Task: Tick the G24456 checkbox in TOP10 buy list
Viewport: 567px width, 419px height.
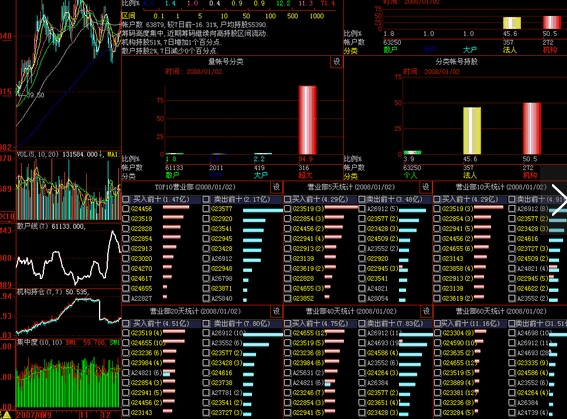Action: click(x=126, y=209)
